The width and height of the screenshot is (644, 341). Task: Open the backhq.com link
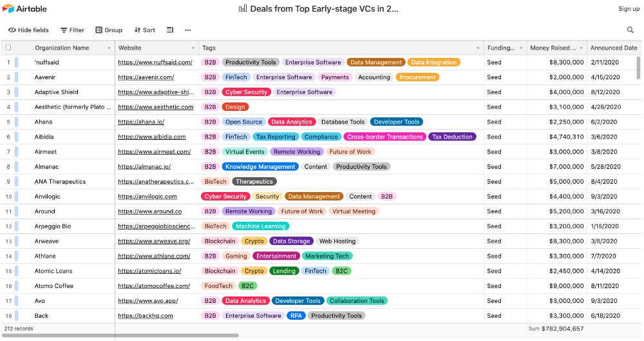[146, 316]
